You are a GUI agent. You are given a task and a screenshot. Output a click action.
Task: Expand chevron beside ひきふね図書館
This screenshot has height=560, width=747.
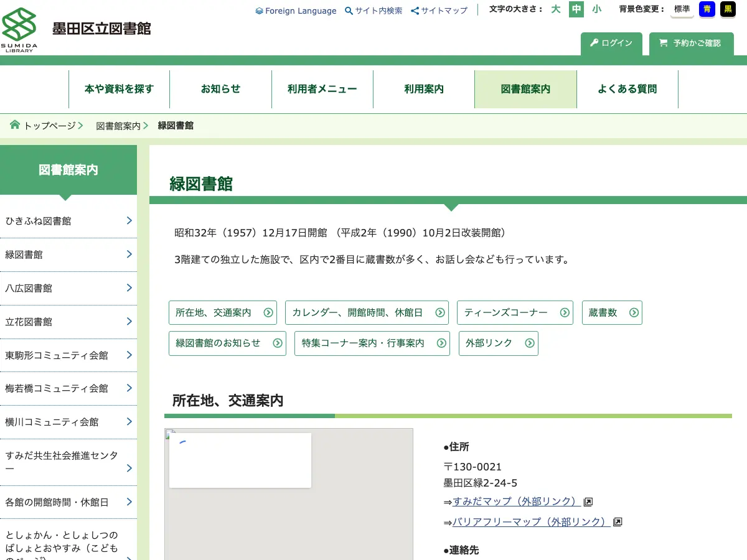[129, 220]
